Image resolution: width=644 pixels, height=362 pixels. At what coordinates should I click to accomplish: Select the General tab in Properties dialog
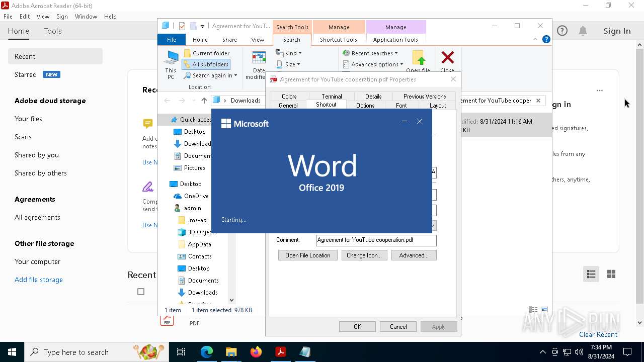pyautogui.click(x=288, y=106)
